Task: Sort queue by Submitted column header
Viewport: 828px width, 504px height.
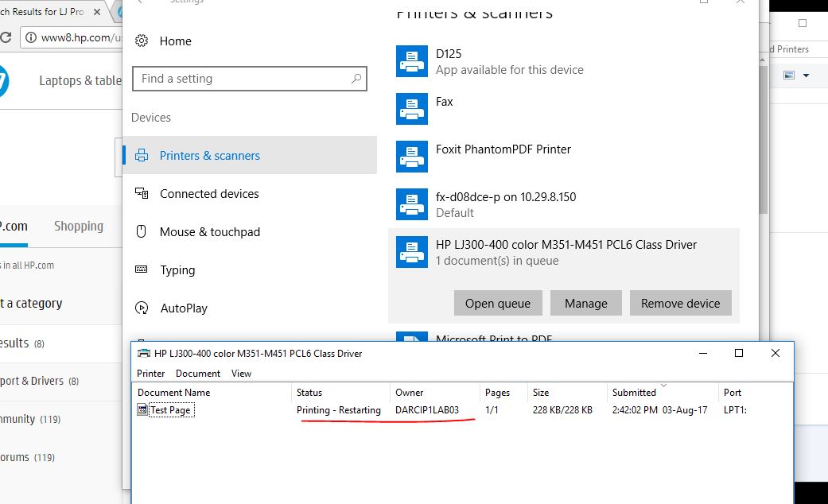Action: pyautogui.click(x=634, y=392)
